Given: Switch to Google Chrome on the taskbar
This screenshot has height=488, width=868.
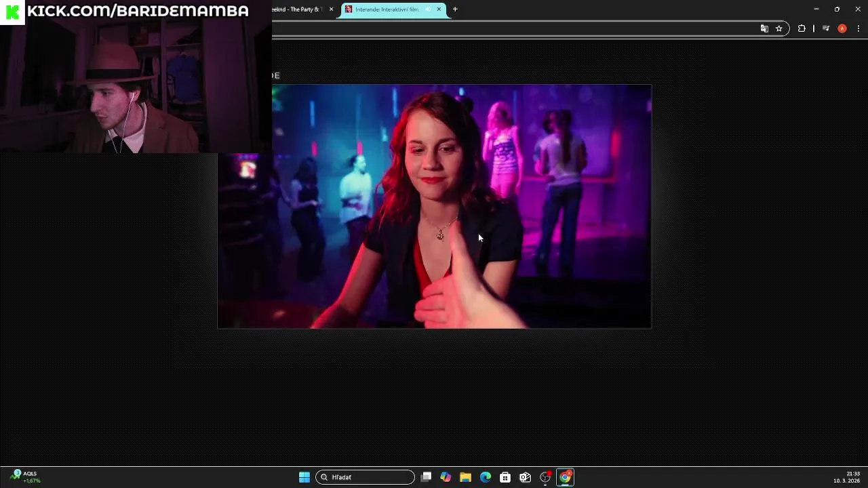Looking at the screenshot, I should point(565,477).
